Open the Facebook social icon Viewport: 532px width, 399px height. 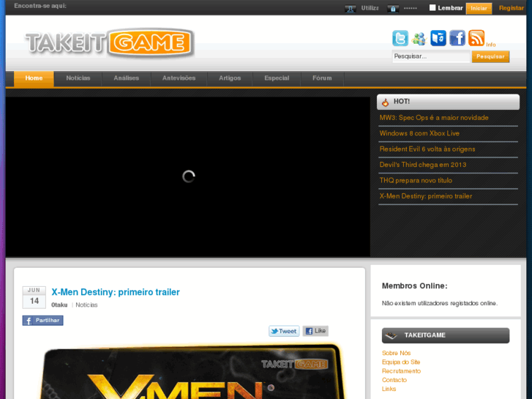(457, 38)
